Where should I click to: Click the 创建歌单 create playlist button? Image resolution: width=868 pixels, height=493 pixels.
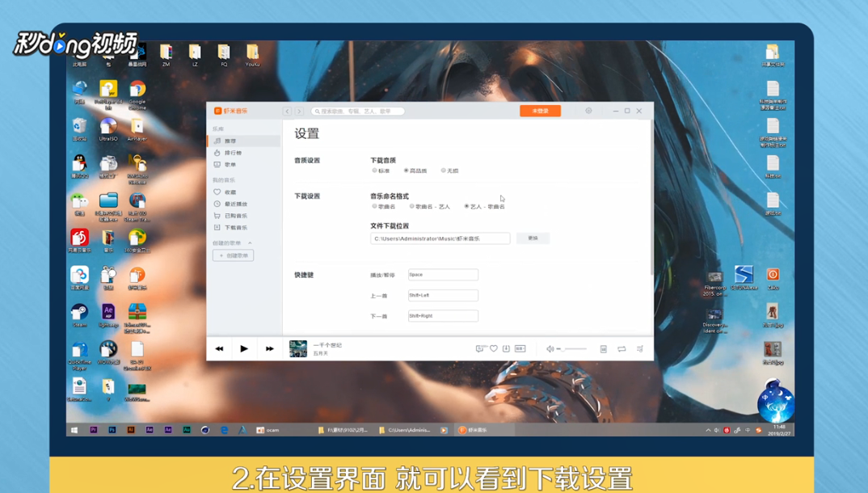(x=233, y=255)
